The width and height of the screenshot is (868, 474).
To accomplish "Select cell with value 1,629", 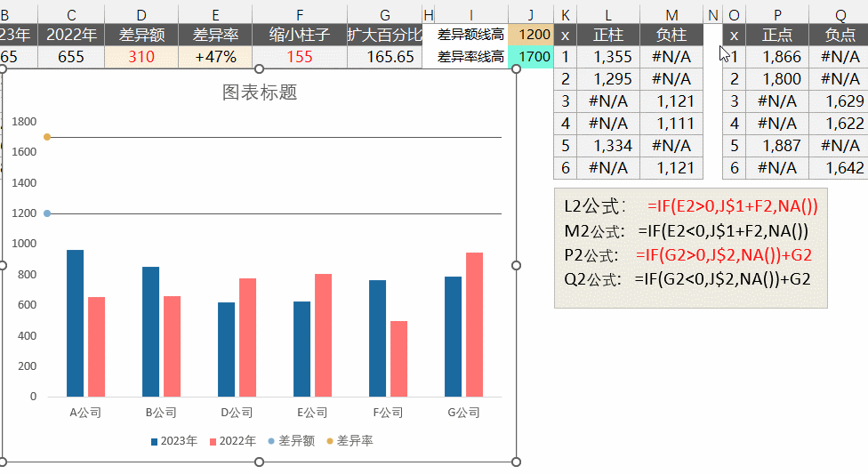I will [x=840, y=101].
